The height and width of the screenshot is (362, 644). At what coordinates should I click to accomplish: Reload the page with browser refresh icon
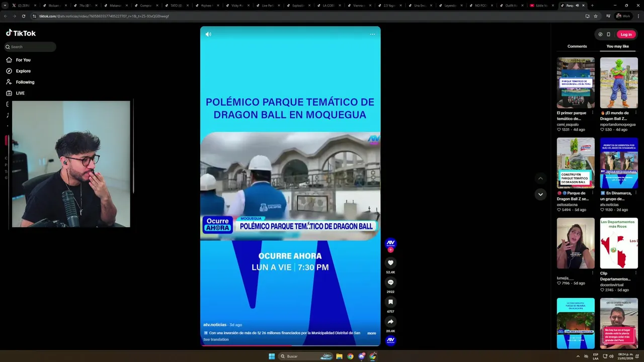click(x=23, y=16)
